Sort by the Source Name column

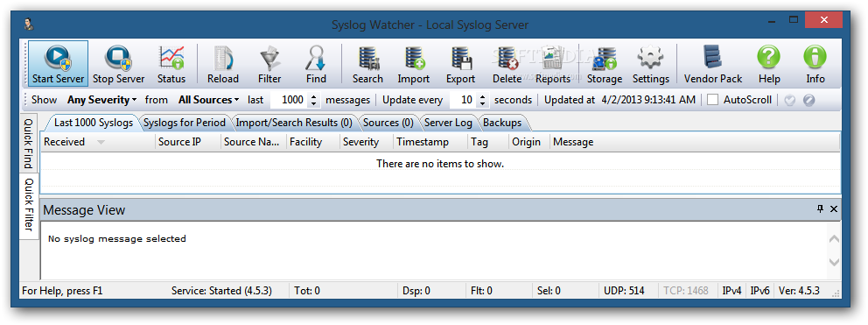(254, 142)
